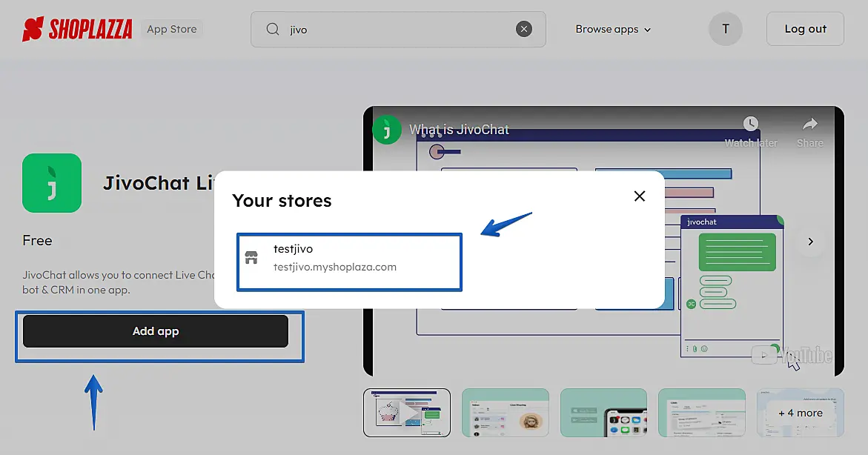Share the What is JivoChat video
The width and height of the screenshot is (868, 455).
pos(809,127)
